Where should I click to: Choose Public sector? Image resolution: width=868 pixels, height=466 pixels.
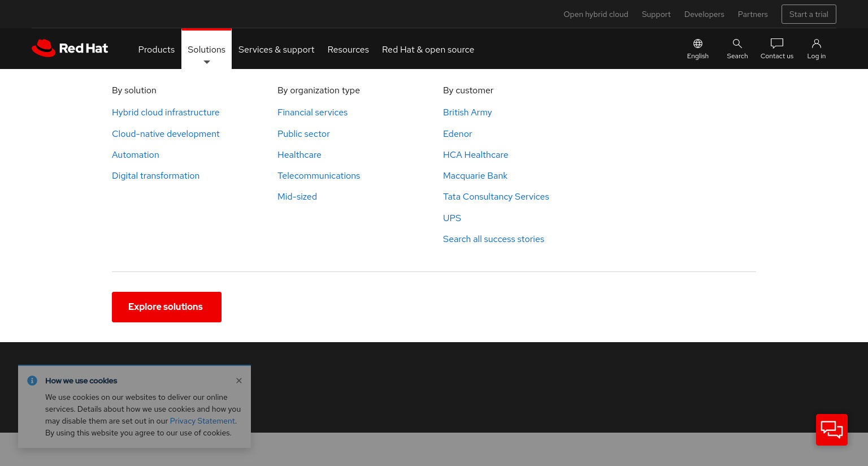pos(303,134)
